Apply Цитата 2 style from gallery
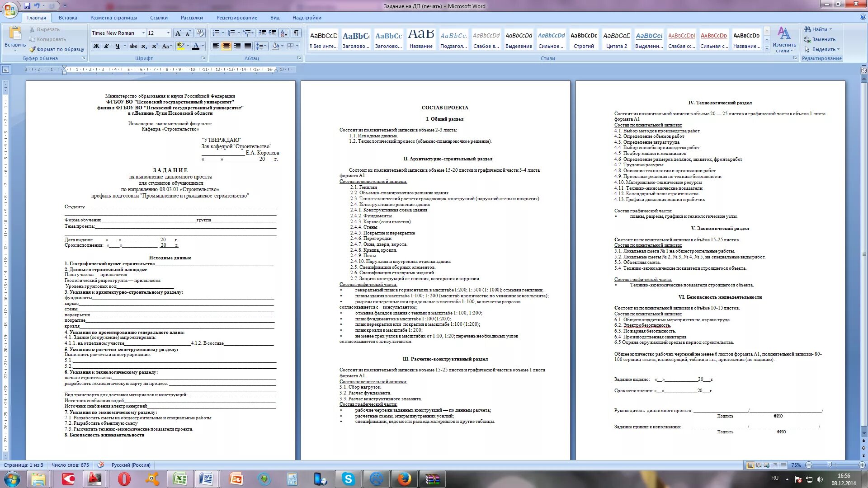Screen dimensions: 868x488 [x=616, y=39]
